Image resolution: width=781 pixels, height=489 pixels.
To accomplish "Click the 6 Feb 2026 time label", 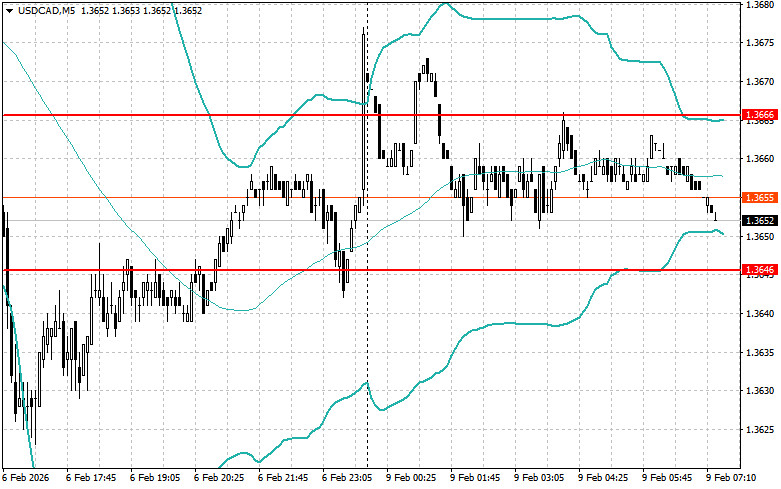I will 26,478.
